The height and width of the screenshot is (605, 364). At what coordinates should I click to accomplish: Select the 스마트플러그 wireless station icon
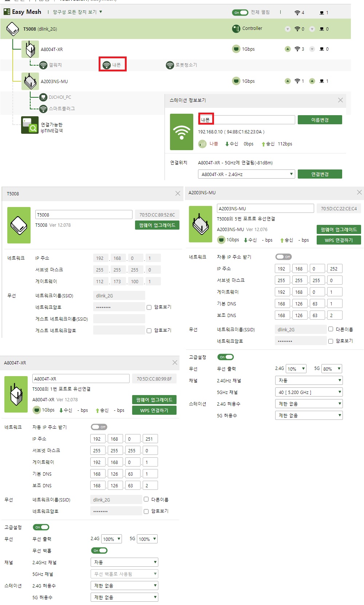43,109
